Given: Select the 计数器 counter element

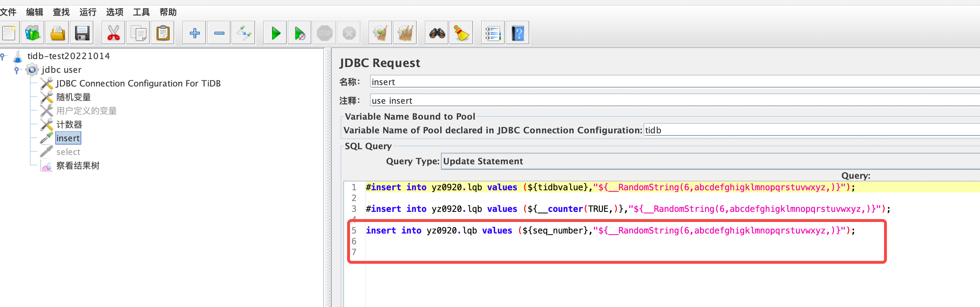Looking at the screenshot, I should [69, 125].
